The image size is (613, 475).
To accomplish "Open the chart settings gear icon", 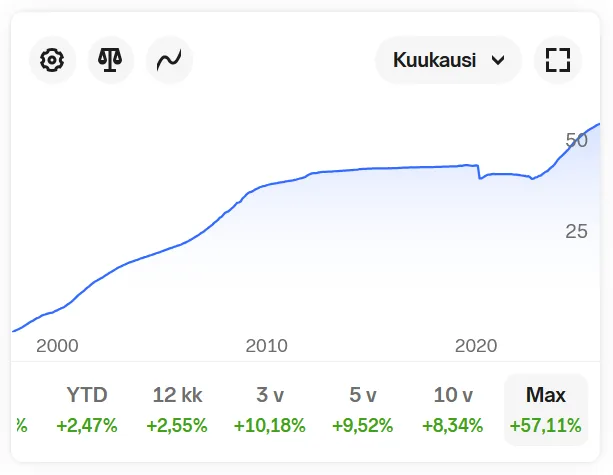I will pyautogui.click(x=52, y=61).
